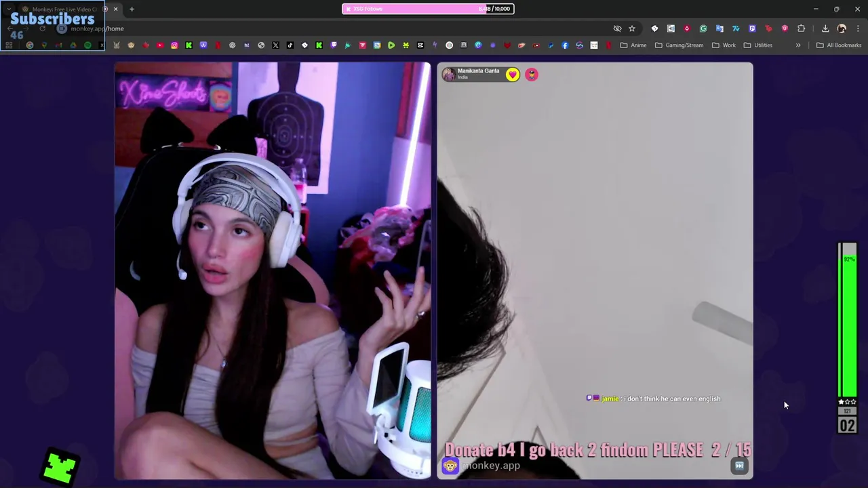868x488 pixels.
Task: Click the pink round button beside the heart
Action: 532,75
